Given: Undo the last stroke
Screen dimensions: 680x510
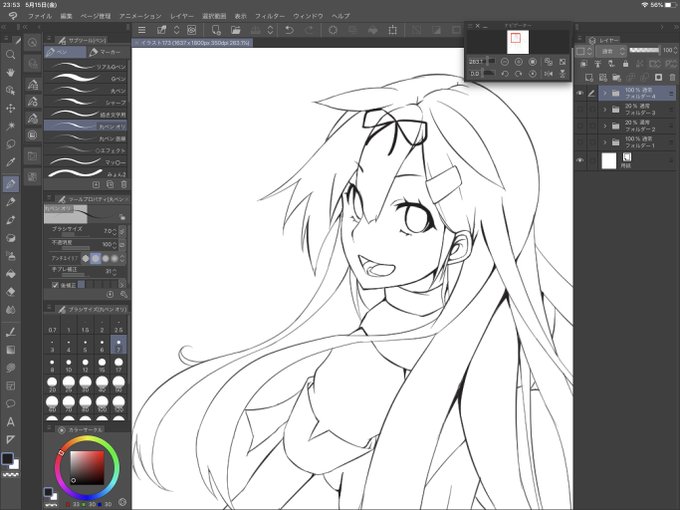Looking at the screenshot, I should tap(289, 30).
